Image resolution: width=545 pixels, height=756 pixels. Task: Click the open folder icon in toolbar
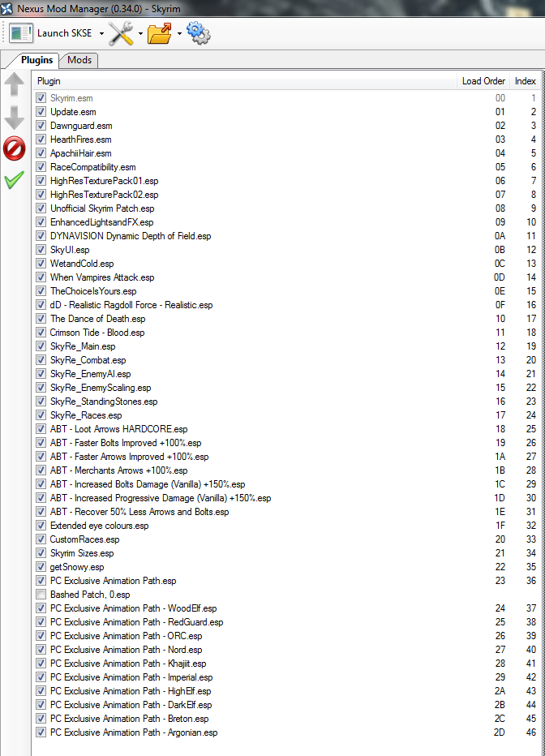[160, 33]
